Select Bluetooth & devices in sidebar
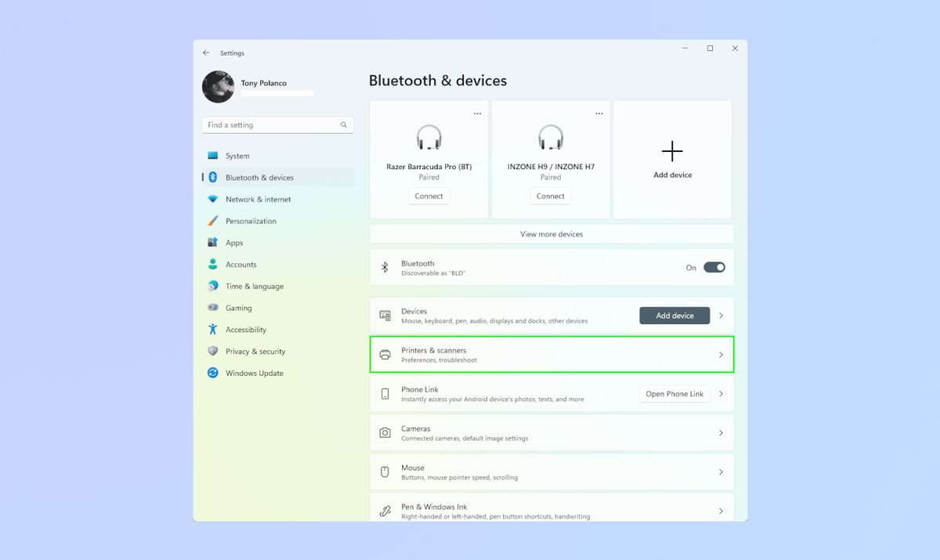Screen dimensions: 940x560 pos(278,178)
